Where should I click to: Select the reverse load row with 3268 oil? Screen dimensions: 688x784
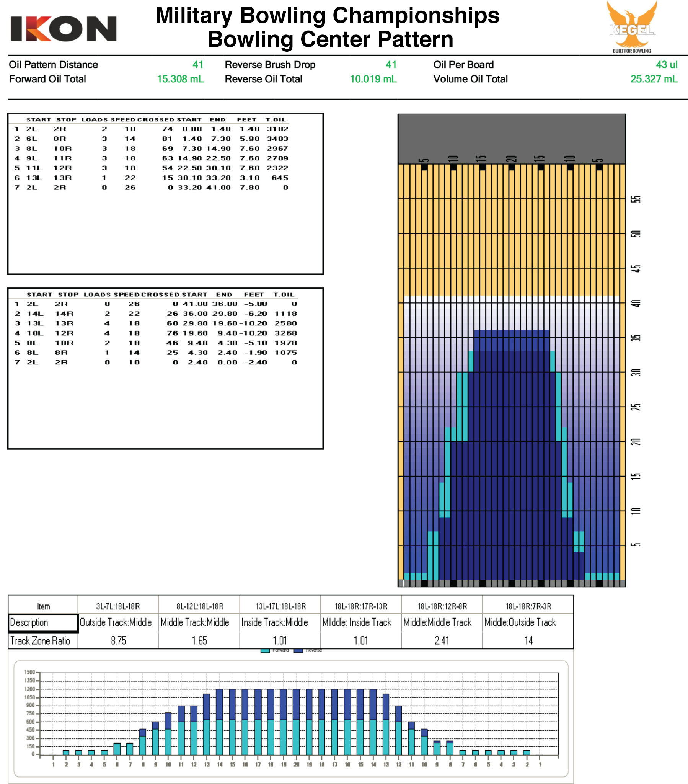click(x=155, y=333)
